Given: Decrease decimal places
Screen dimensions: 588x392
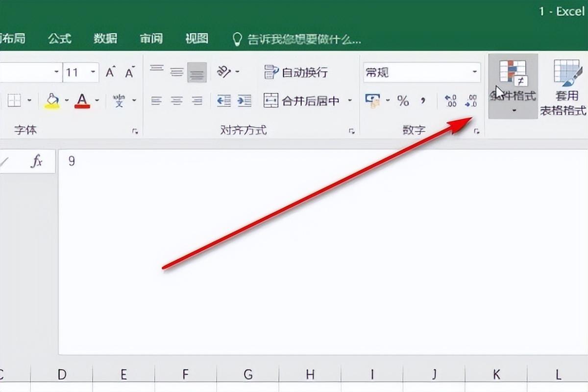Looking at the screenshot, I should [x=471, y=101].
